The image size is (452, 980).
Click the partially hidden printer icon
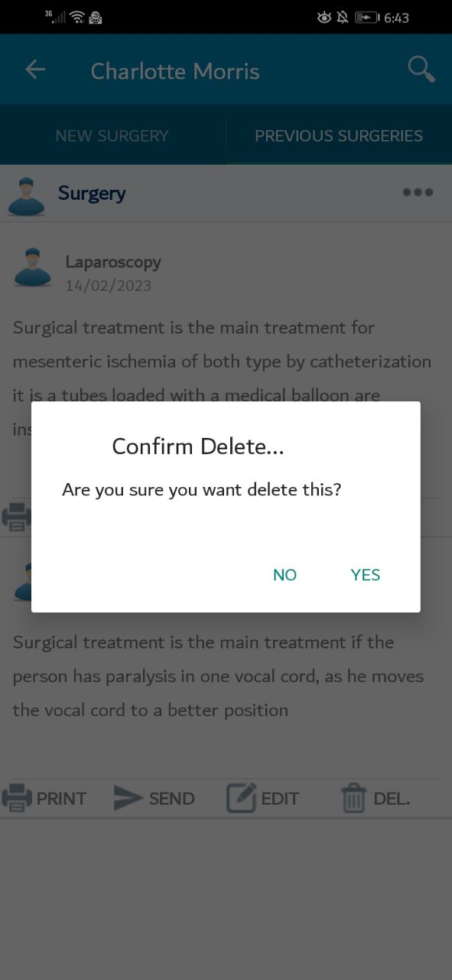(16, 517)
